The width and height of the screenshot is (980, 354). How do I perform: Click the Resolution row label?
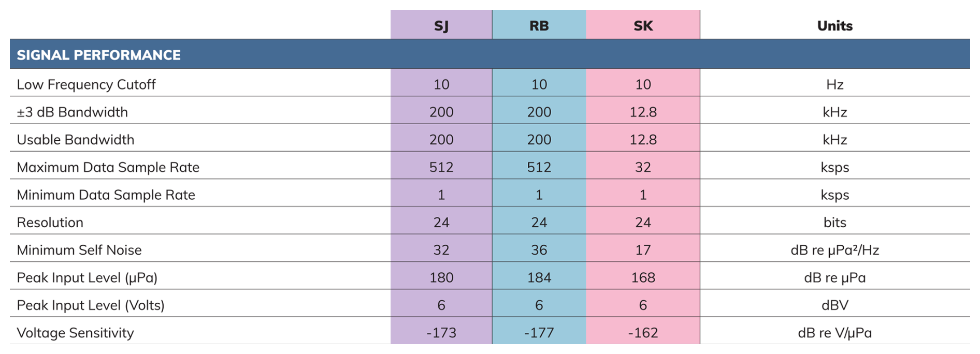(50, 223)
